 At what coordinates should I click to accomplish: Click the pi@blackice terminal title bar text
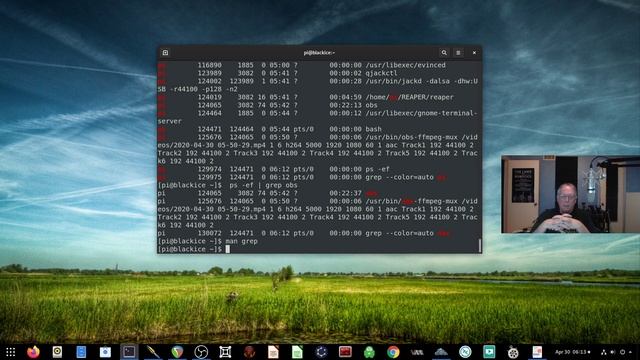click(319, 53)
